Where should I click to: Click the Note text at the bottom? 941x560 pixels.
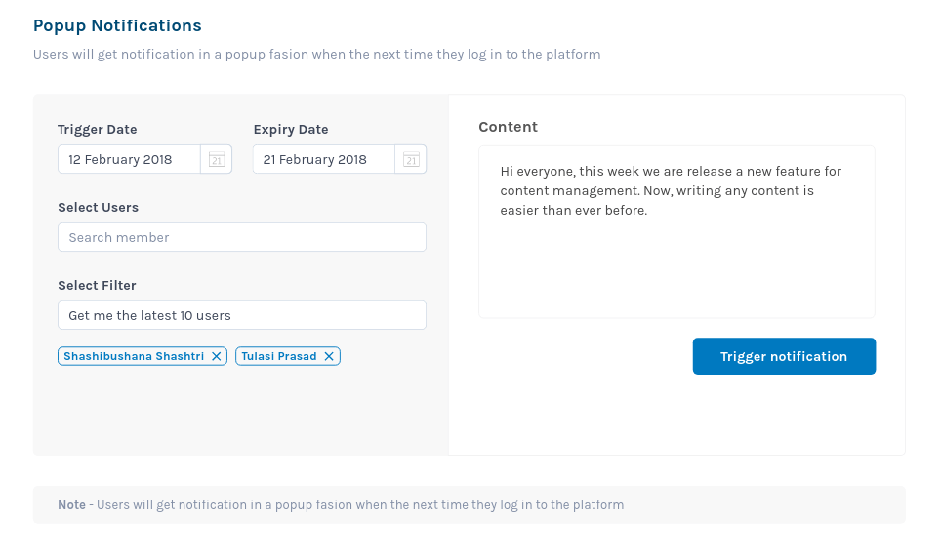tap(341, 504)
